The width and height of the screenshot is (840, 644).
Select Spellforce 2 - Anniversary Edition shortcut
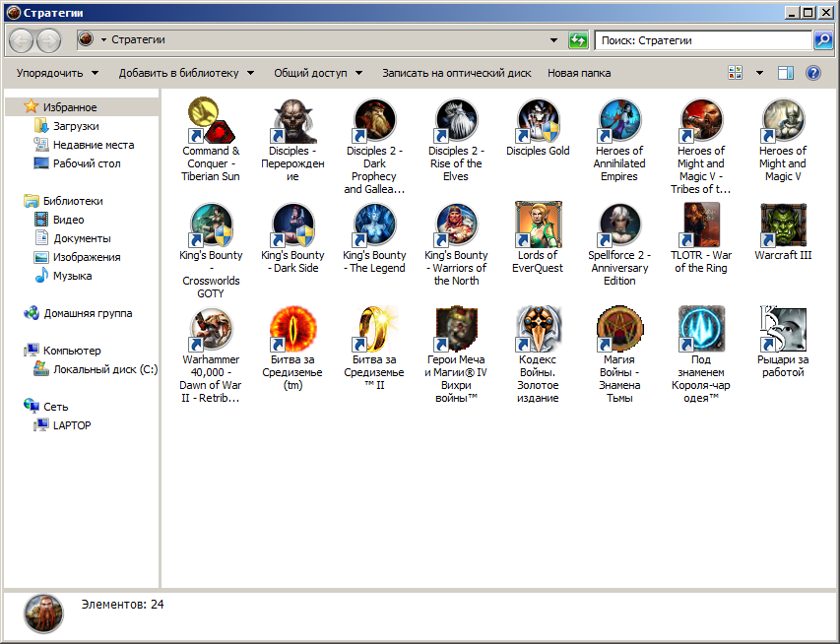coord(619,225)
